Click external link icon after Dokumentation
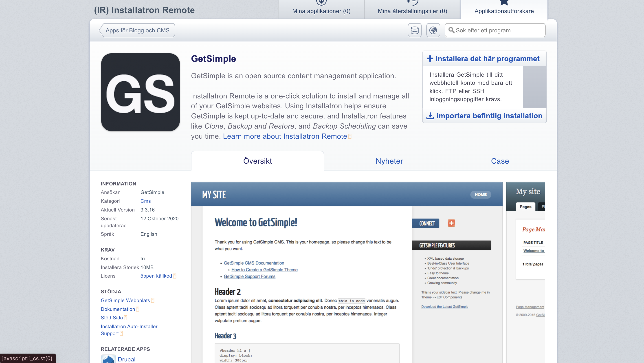Image resolution: width=644 pixels, height=363 pixels. coord(138,309)
